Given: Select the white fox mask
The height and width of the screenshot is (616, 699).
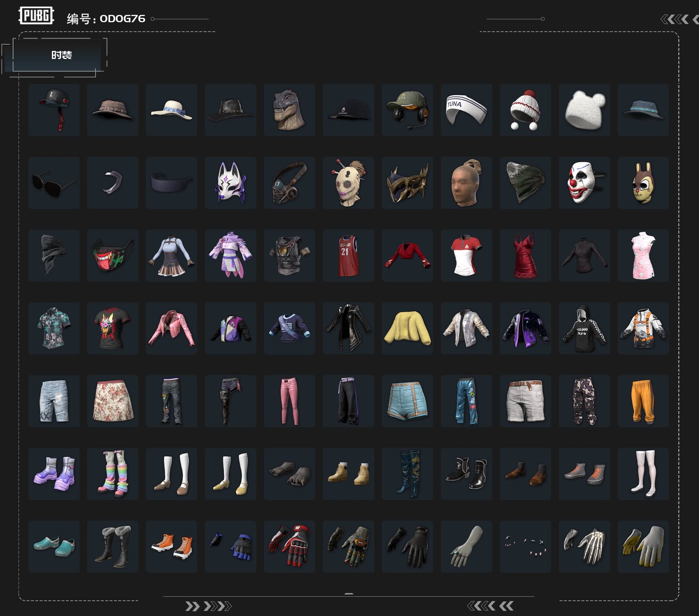Looking at the screenshot, I should coord(230,183).
